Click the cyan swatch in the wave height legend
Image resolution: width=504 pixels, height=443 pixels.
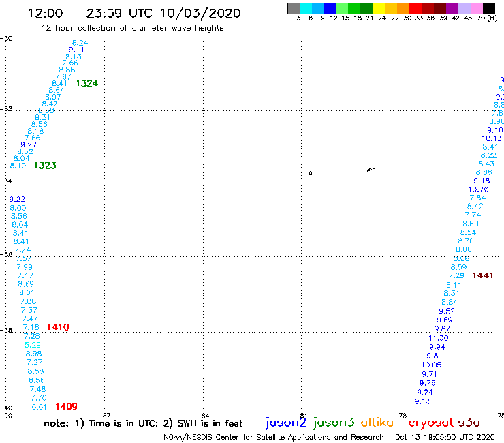[x=306, y=8]
